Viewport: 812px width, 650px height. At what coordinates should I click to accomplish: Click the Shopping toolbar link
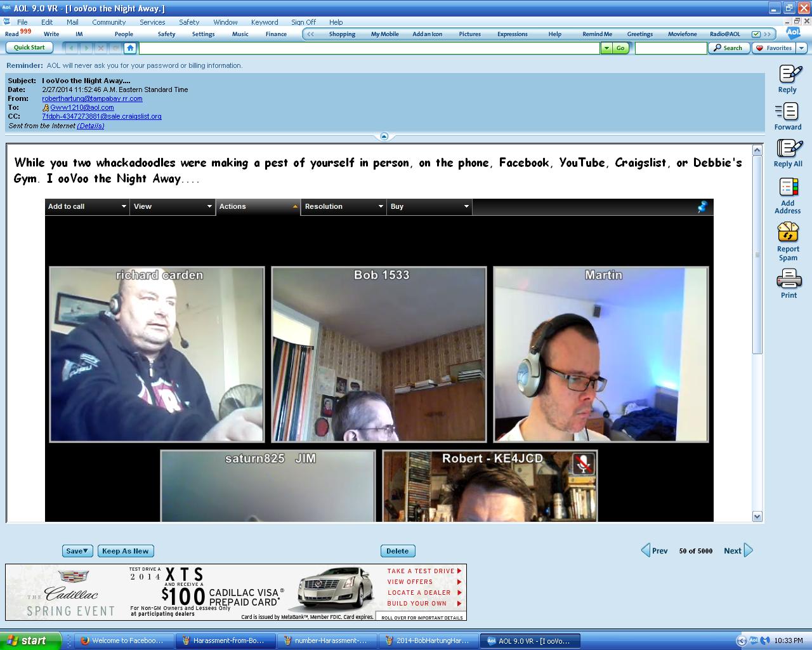(342, 34)
